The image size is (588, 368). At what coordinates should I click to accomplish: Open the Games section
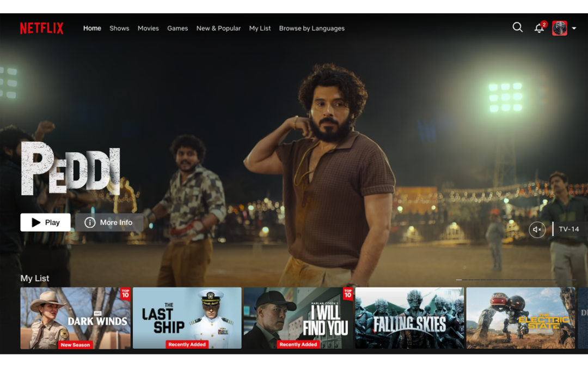tap(177, 28)
